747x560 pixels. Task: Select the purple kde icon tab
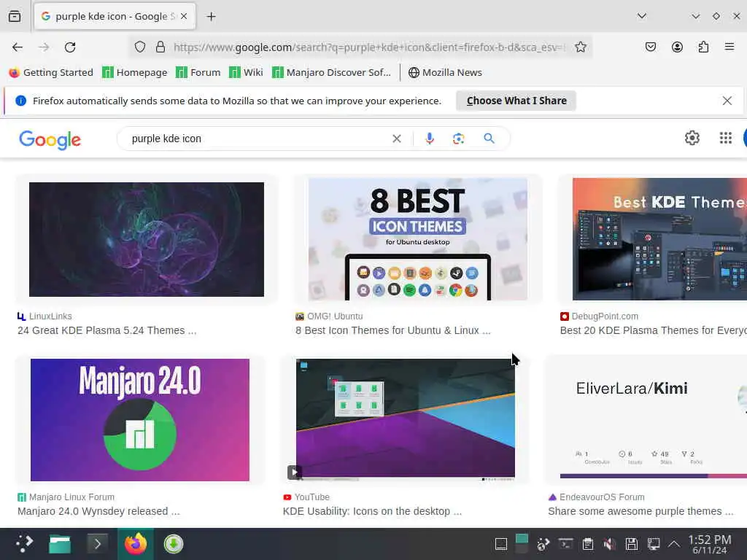click(x=115, y=16)
